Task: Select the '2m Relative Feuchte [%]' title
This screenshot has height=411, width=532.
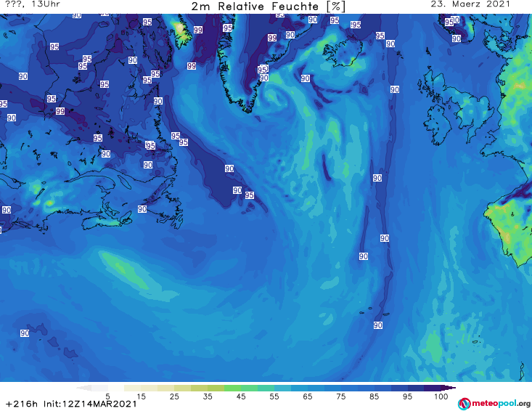Action: 268,6
